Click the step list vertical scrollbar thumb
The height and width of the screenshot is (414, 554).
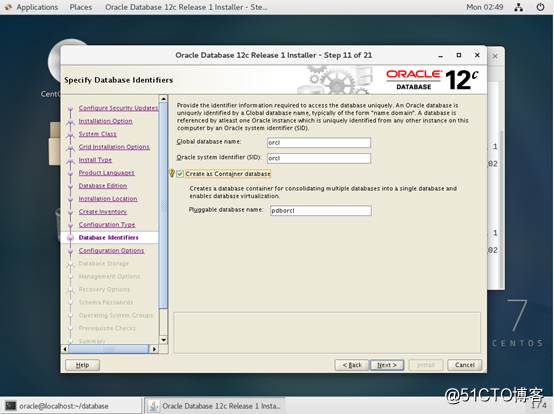click(163, 205)
